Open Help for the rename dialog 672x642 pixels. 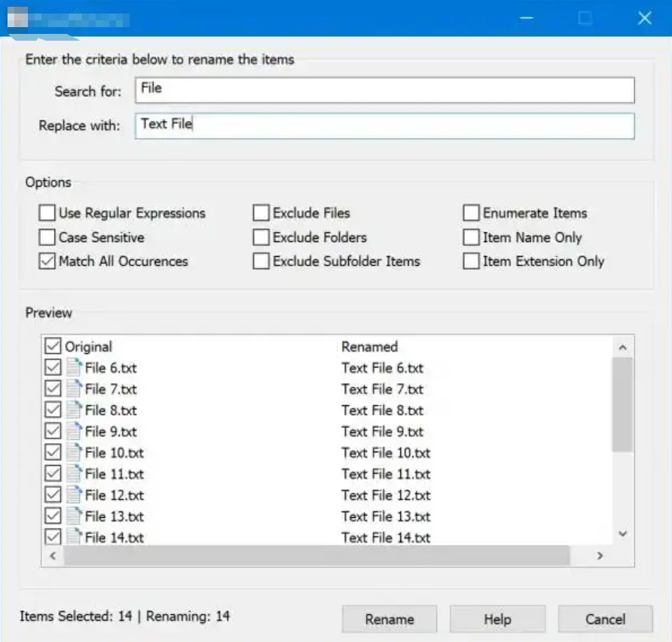click(x=497, y=619)
